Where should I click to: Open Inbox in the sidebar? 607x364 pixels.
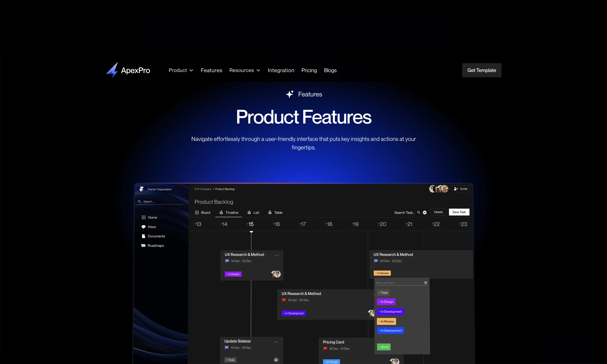149,227
